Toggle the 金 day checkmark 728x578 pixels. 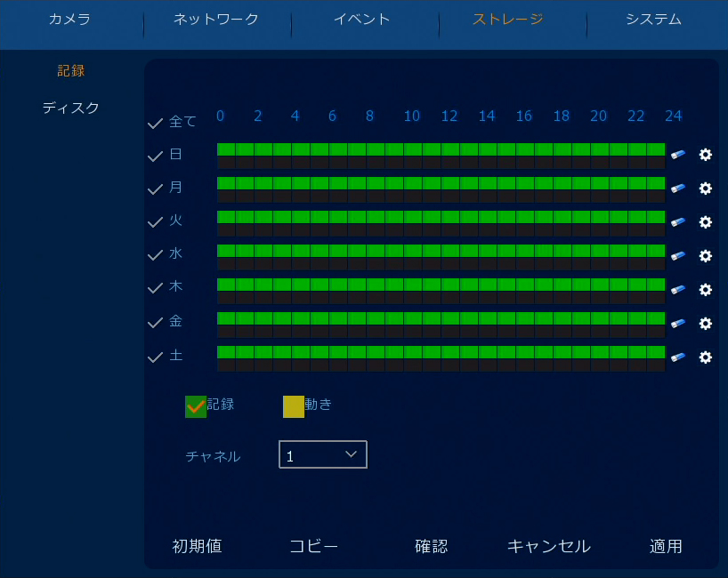point(155,323)
